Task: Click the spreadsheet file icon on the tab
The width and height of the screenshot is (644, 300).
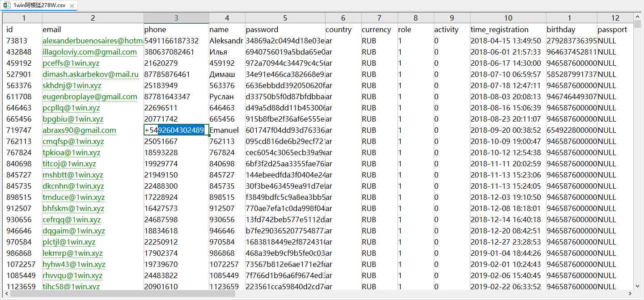Action: click(8, 5)
